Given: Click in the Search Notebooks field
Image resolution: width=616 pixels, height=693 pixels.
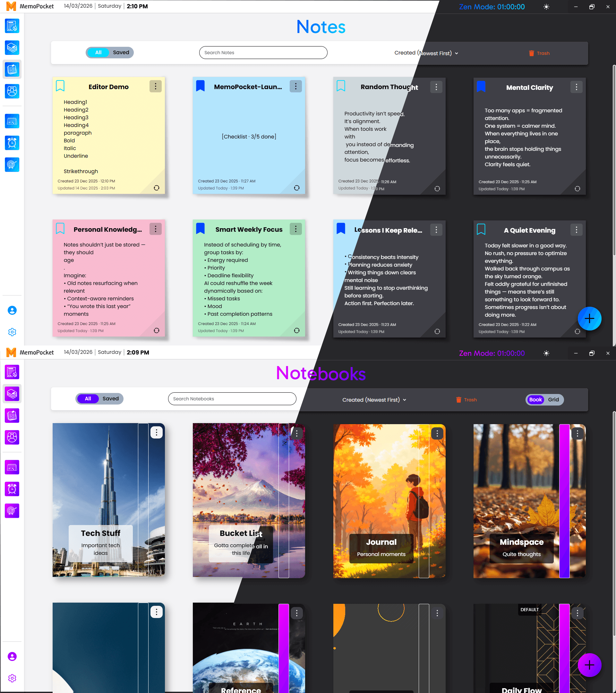Looking at the screenshot, I should point(232,399).
